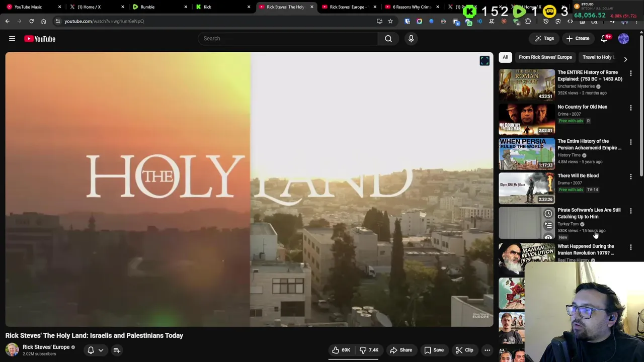
Task: Go back with browser back arrow
Action: (x=7, y=21)
